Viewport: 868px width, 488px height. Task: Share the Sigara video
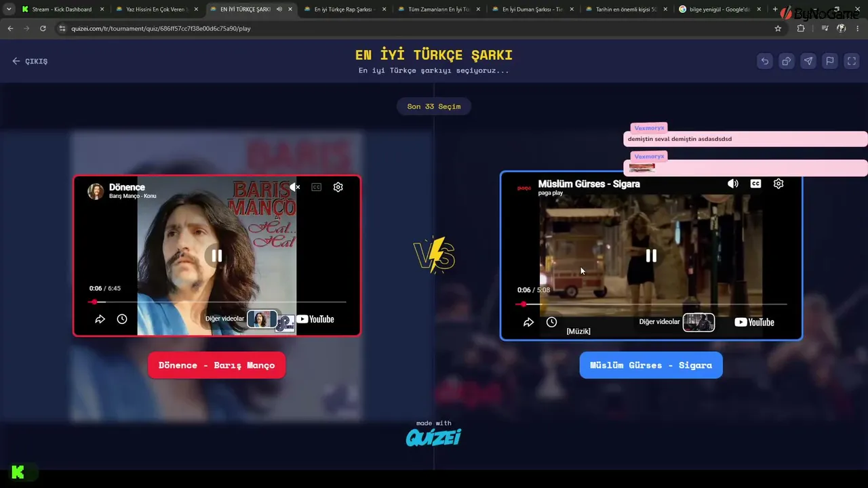coord(528,323)
